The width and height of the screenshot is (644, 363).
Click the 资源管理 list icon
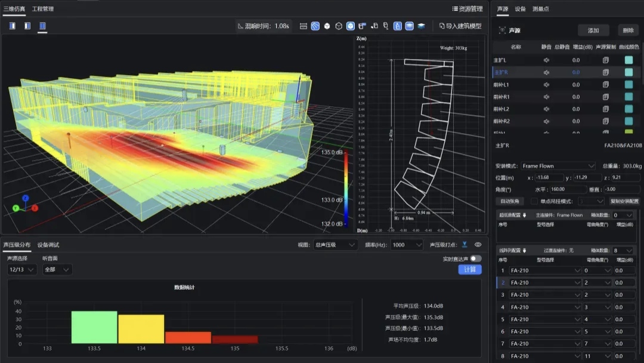click(455, 9)
